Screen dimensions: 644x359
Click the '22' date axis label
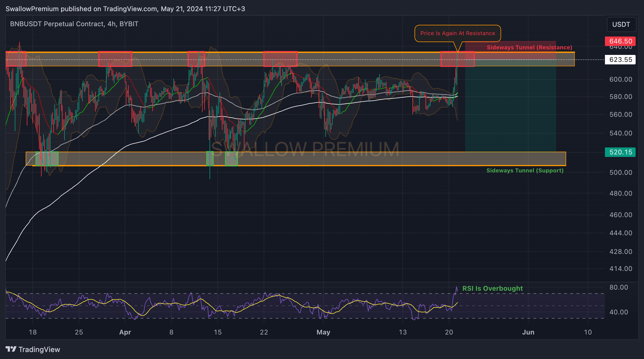[x=264, y=332]
